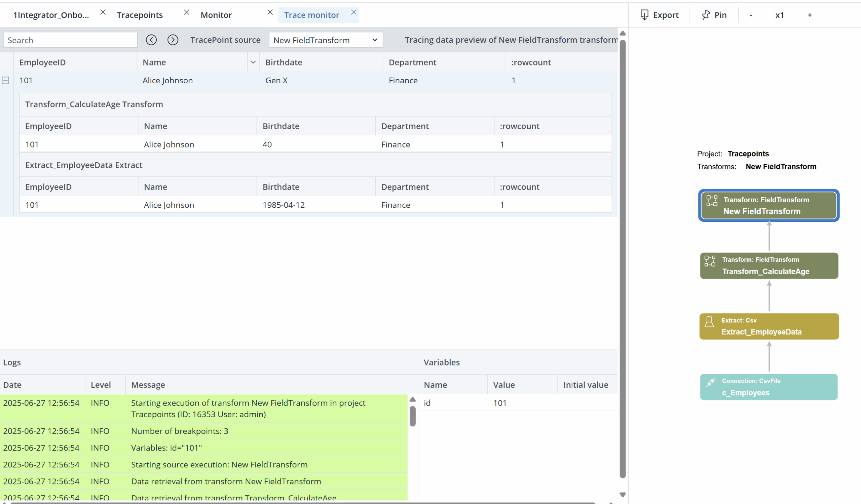This screenshot has height=504, width=861.
Task: Click the Pin pushpin icon
Action: pyautogui.click(x=706, y=15)
